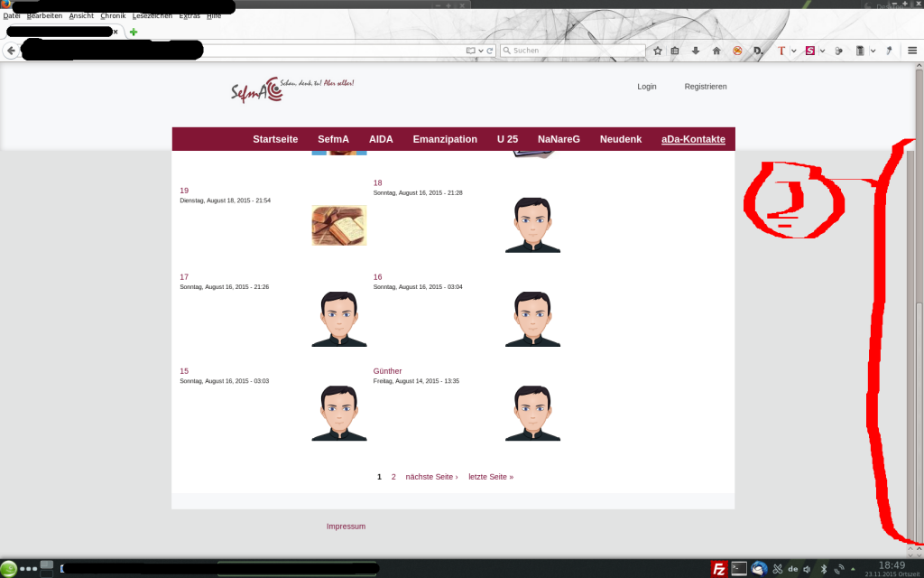924x578 pixels.
Task: Open the downloads arrow icon
Action: point(696,51)
